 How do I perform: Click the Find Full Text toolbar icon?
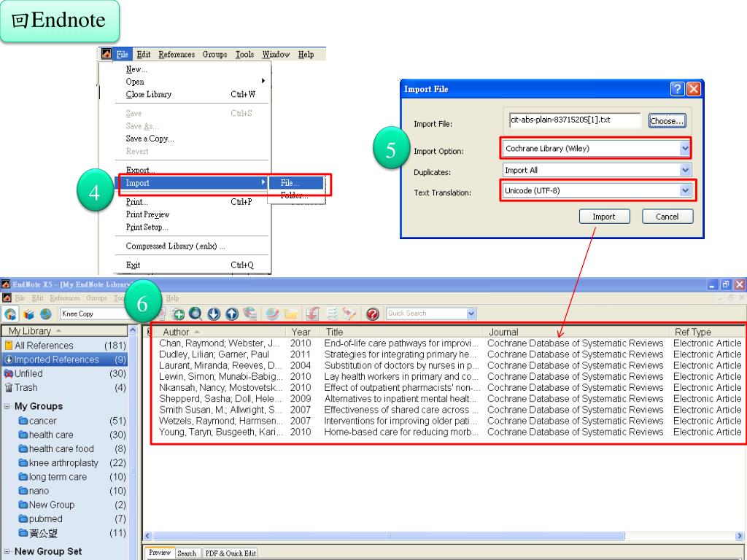click(249, 314)
